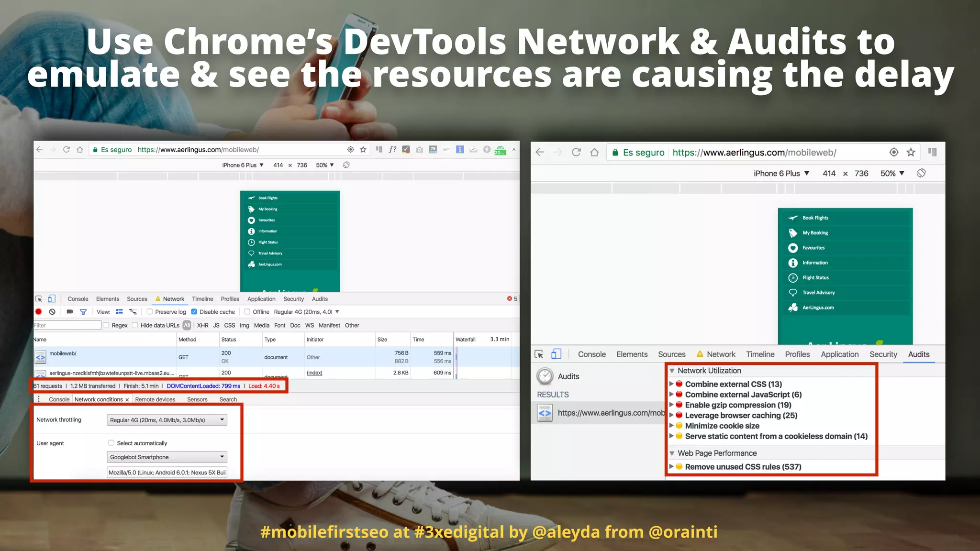
Task: Select the All filter type toggle
Action: click(187, 325)
